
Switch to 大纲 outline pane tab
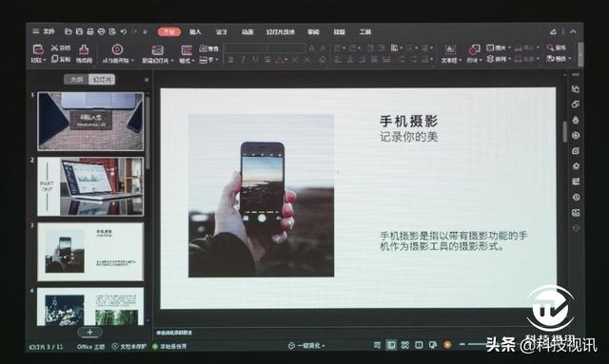click(76, 80)
